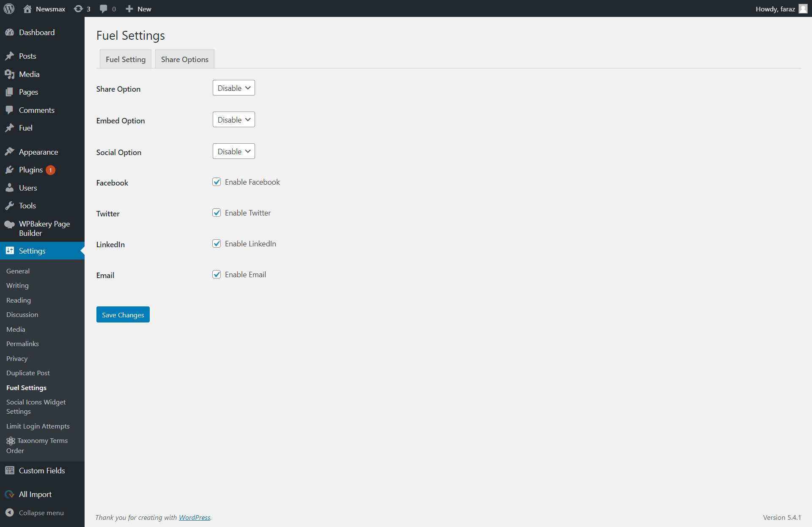
Task: Select the Share Options tab
Action: tap(184, 59)
